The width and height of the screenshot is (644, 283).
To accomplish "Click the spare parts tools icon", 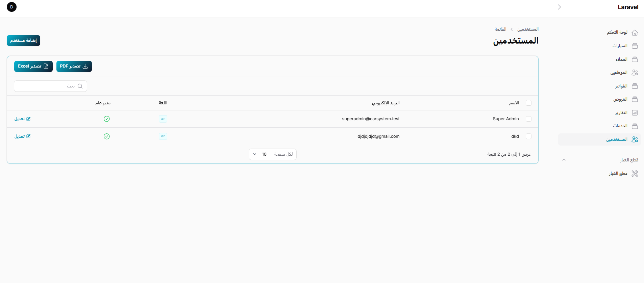I will (x=635, y=174).
